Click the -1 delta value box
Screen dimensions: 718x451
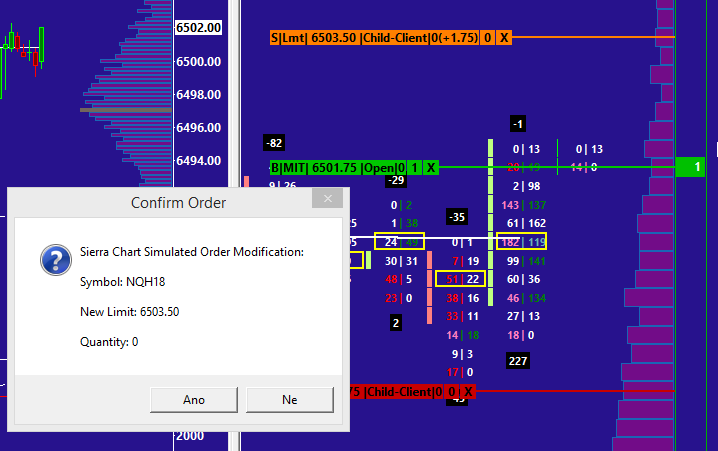point(518,124)
